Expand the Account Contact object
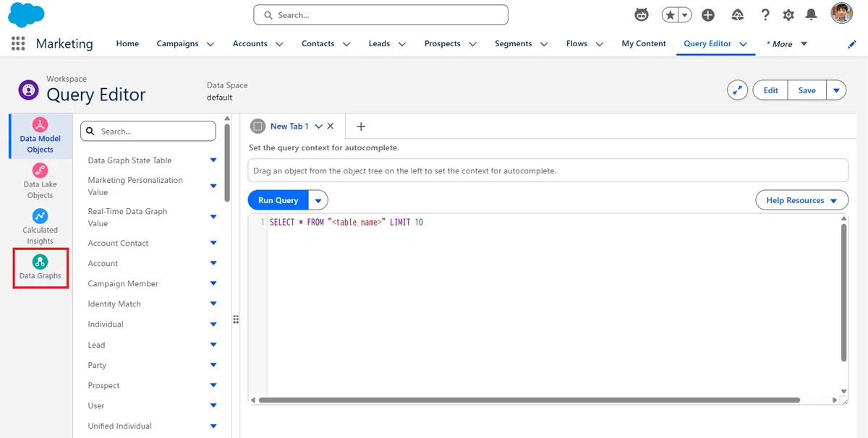This screenshot has width=868, height=438. point(213,243)
